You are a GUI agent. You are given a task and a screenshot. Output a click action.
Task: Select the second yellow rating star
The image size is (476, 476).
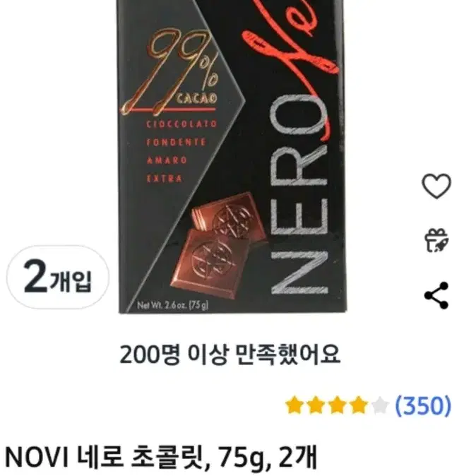[x=316, y=405]
